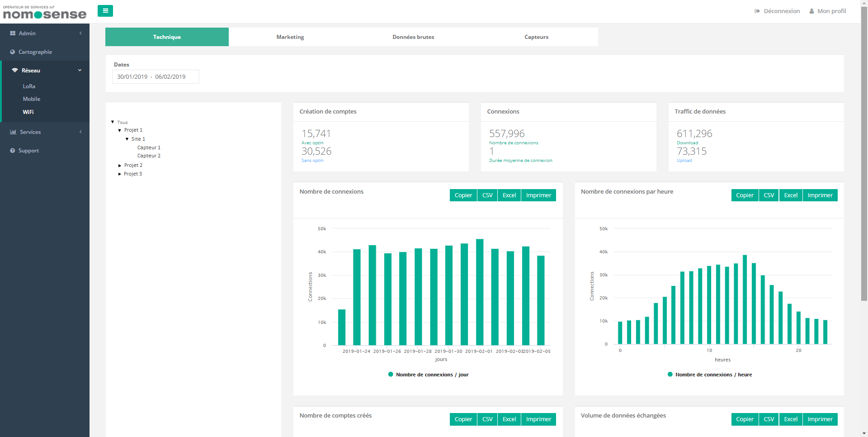Expand the Projet 2 tree node
This screenshot has width=868, height=437.
click(120, 166)
